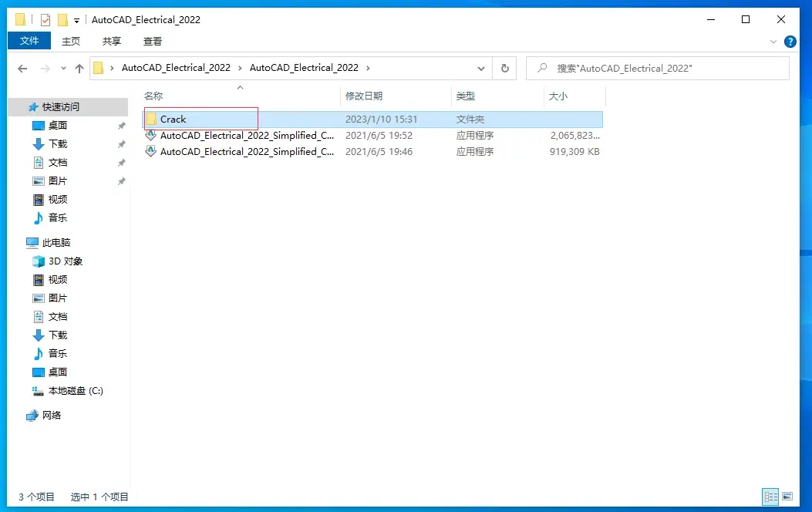
Task: Open 下载 under 此电脑
Action: 58,335
